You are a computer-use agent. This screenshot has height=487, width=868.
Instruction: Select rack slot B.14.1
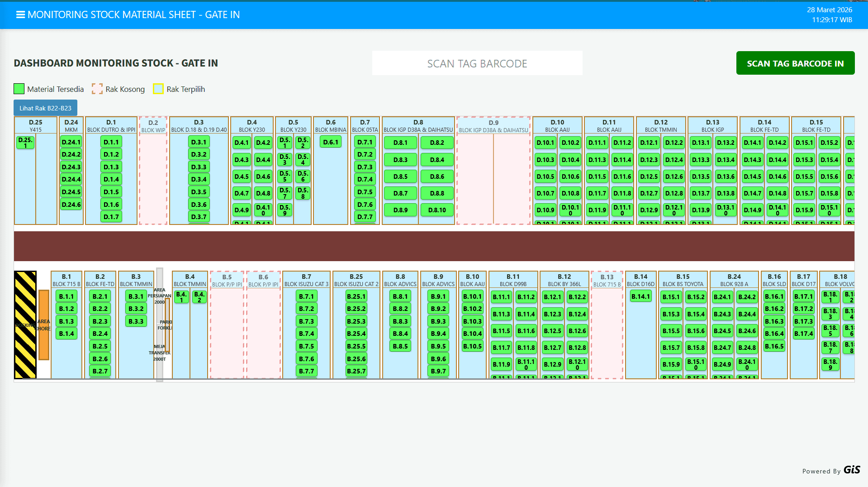[640, 296]
